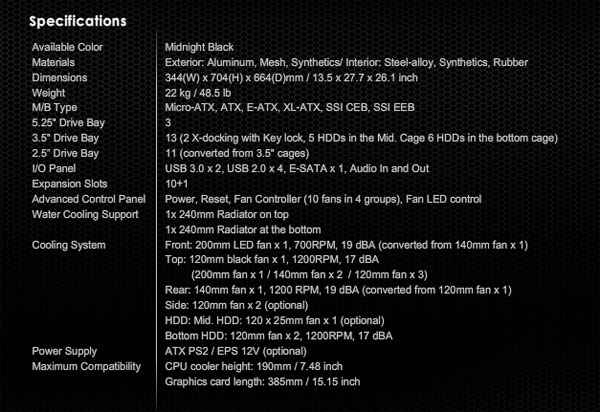Select the I/O Panel USB ports line

[x=297, y=169]
